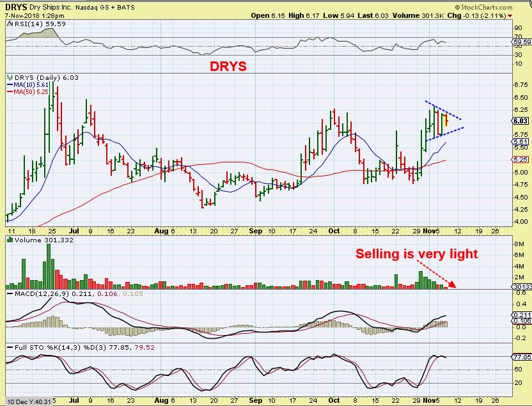532x406 pixels.
Task: Click the 'MA(10) 5.61' legend text
Action: click(31, 85)
